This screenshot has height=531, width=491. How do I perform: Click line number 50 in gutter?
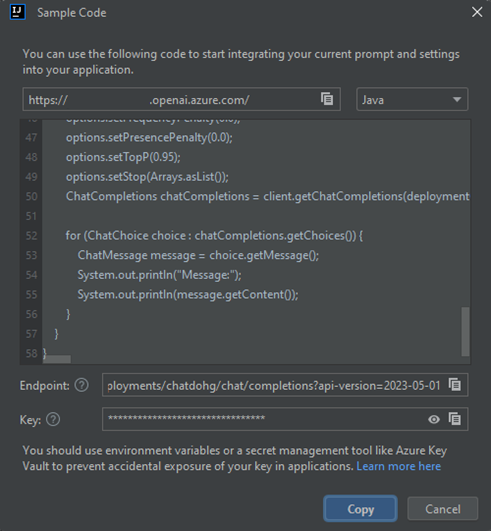pos(31,196)
